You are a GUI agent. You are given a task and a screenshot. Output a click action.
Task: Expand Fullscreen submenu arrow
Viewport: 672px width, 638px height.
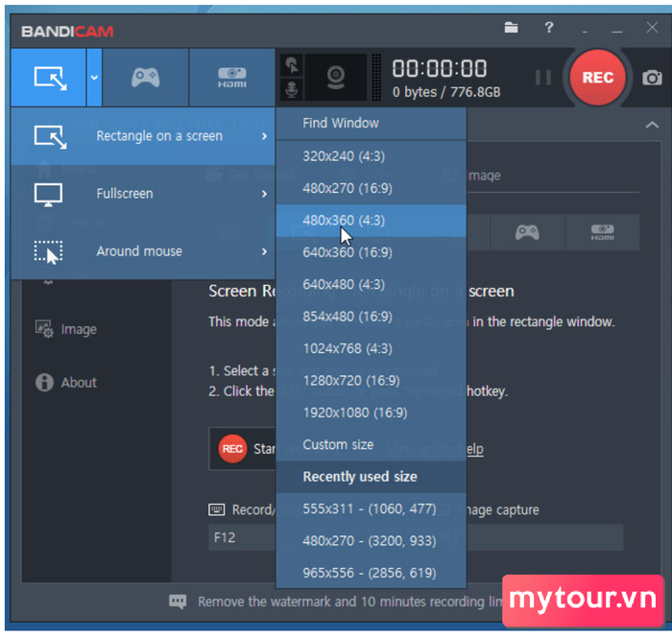click(264, 194)
